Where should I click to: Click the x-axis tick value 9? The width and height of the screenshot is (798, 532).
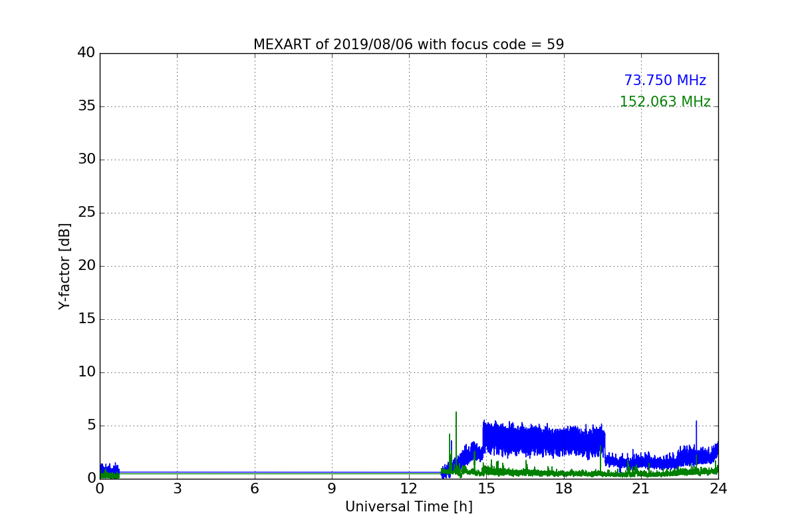(332, 489)
